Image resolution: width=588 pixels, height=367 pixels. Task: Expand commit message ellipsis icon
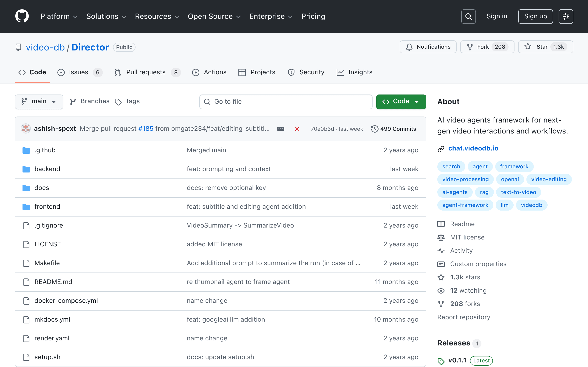tap(280, 129)
